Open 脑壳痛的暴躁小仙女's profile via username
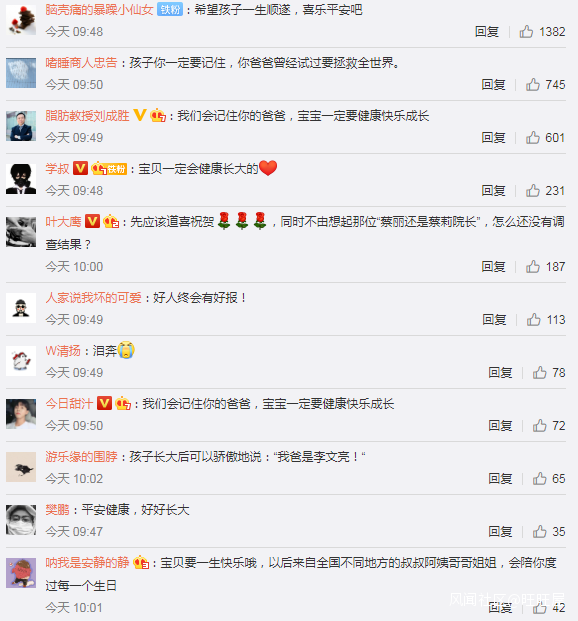The width and height of the screenshot is (578, 621). pyautogui.click(x=99, y=10)
